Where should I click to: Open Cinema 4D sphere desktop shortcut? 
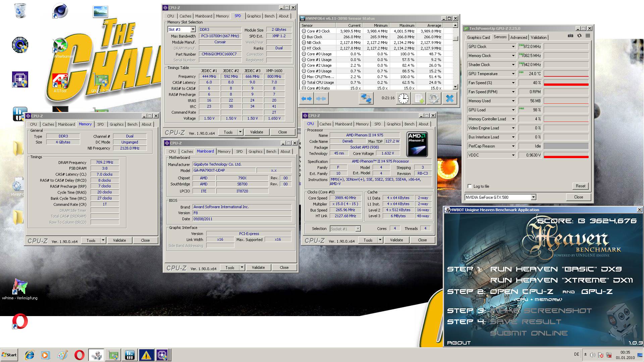60,11
